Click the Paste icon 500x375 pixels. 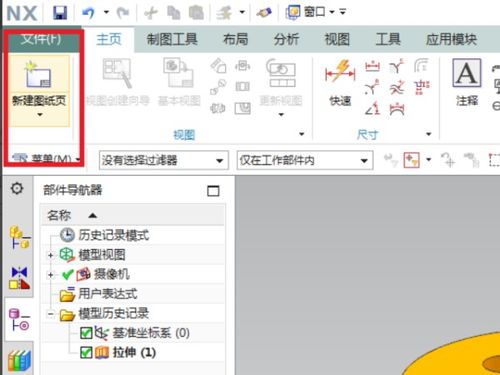[x=196, y=13]
